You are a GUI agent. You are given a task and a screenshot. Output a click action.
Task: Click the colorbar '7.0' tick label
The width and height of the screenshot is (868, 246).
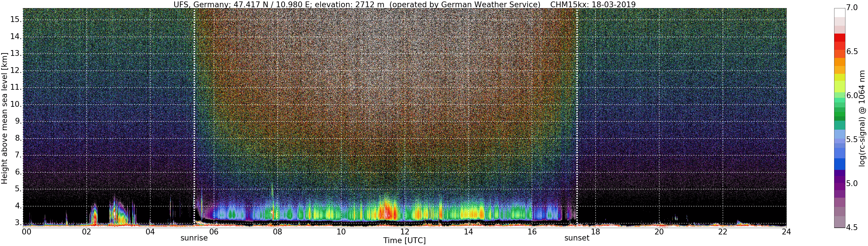[x=852, y=8]
